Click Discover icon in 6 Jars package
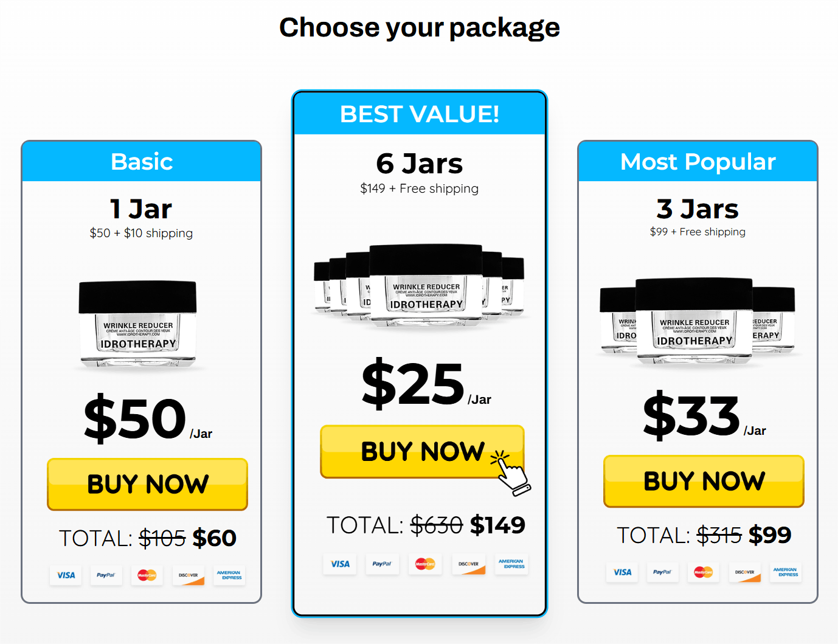838x644 pixels. pyautogui.click(x=468, y=564)
